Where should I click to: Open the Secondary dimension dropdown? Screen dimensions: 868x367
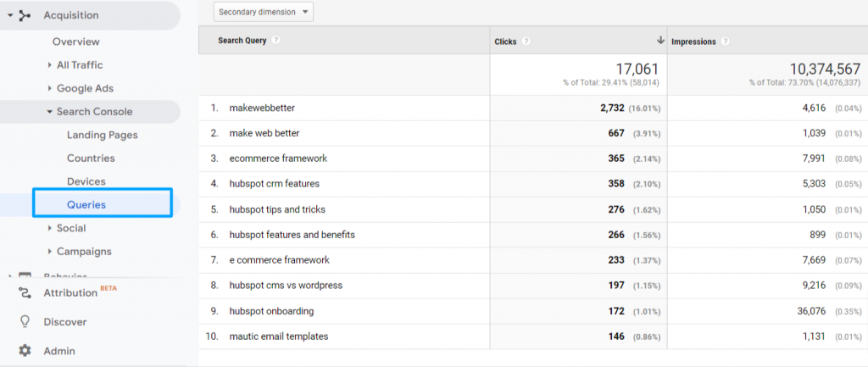tap(264, 12)
